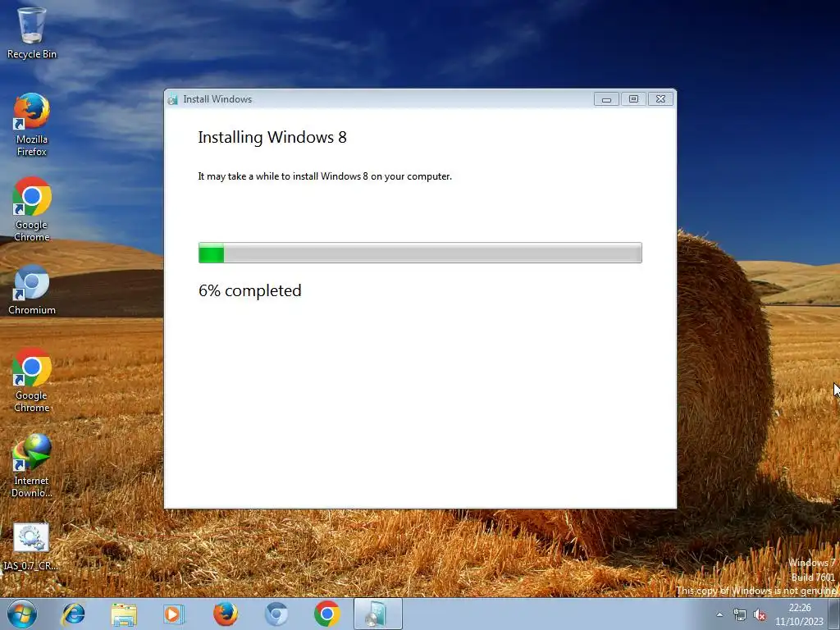Click the installation progress bar

click(x=420, y=253)
